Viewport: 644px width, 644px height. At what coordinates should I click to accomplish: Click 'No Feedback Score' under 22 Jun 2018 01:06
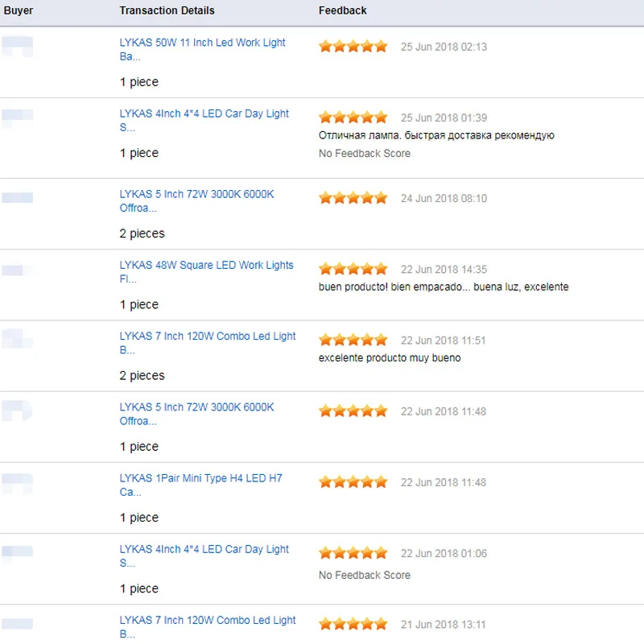[365, 575]
